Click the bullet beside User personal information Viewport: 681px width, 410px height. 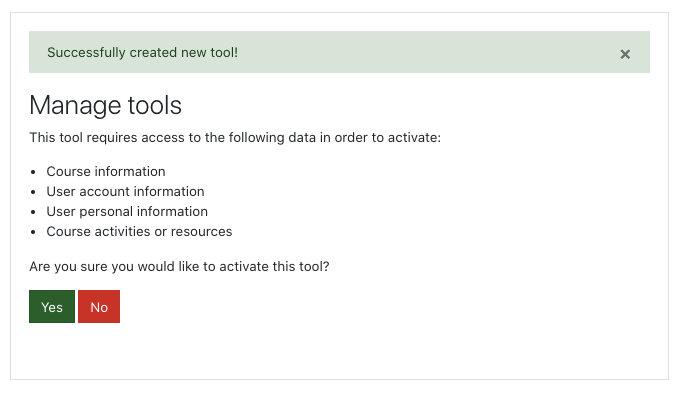click(33, 212)
